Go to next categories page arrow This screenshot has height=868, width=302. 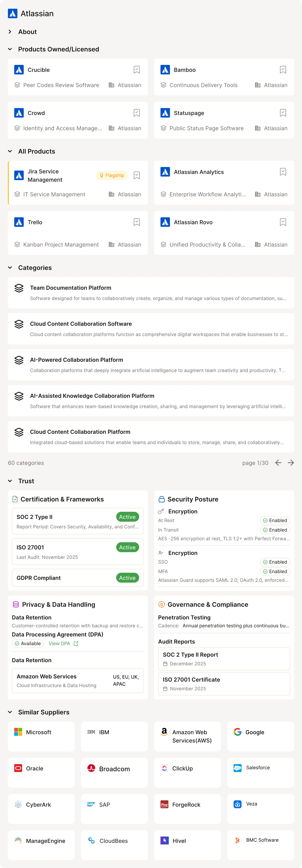tap(291, 463)
